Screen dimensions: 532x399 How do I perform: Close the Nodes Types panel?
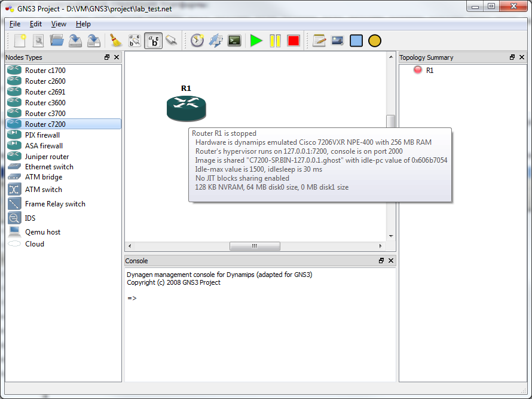pos(117,57)
